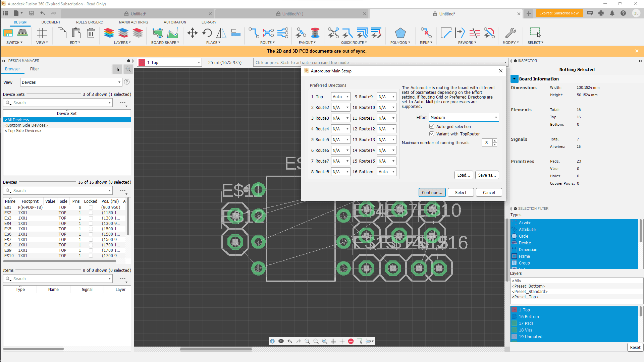Toggle the grid icon in the canvas toolbar
644x362 pixels.
point(333,341)
